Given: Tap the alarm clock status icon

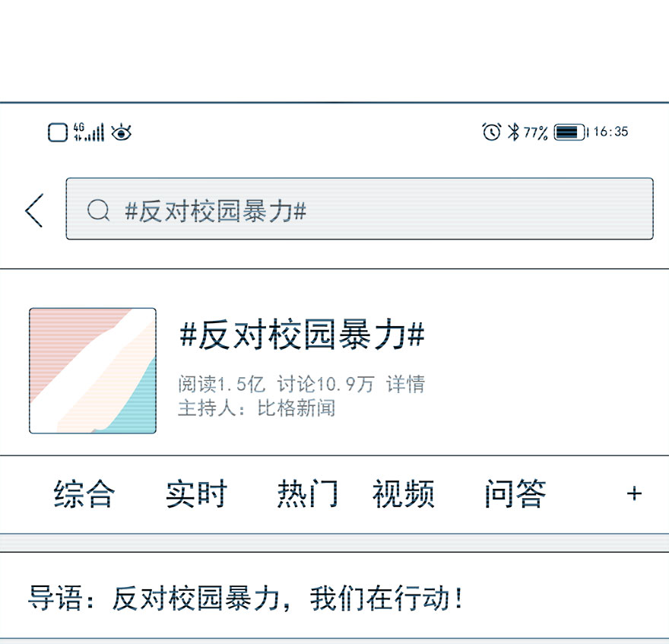Looking at the screenshot, I should pyautogui.click(x=492, y=132).
